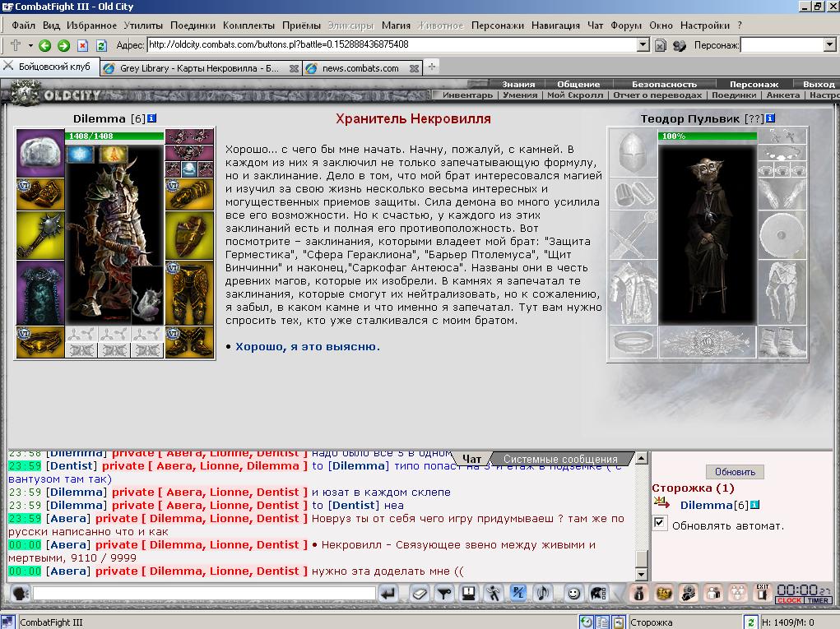Click the running man icon in chat bar

tap(494, 593)
